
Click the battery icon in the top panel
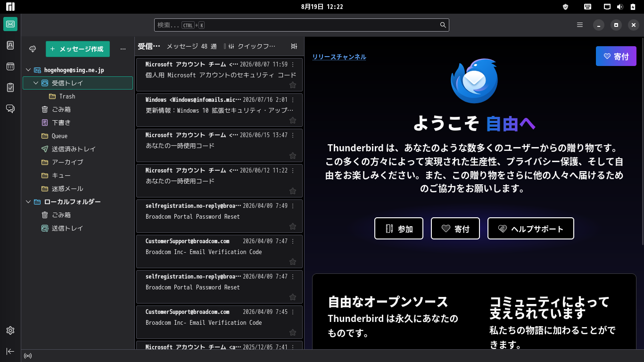(633, 7)
